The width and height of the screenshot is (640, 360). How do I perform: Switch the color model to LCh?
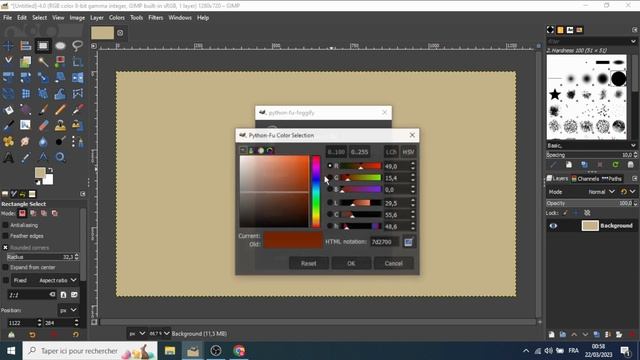(x=391, y=152)
